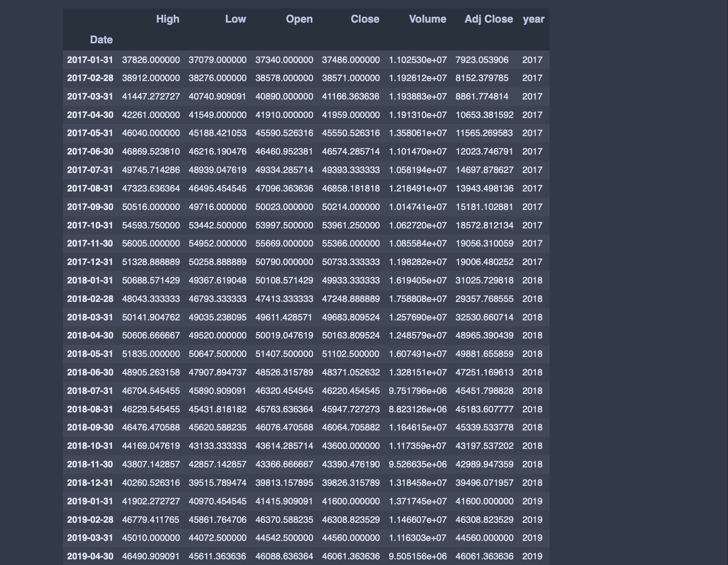Screen dimensions: 728x565
Task: Click the Volume column header
Action: pyautogui.click(x=427, y=19)
